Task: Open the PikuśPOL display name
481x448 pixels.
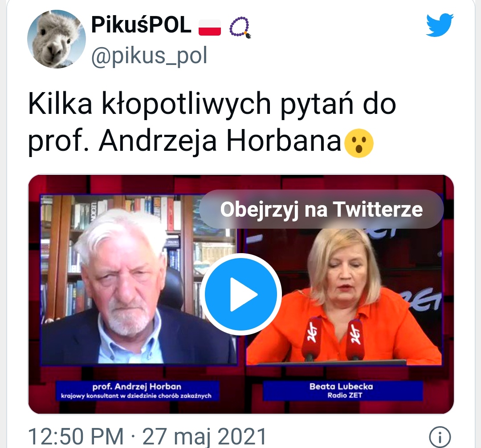Action: [x=142, y=25]
